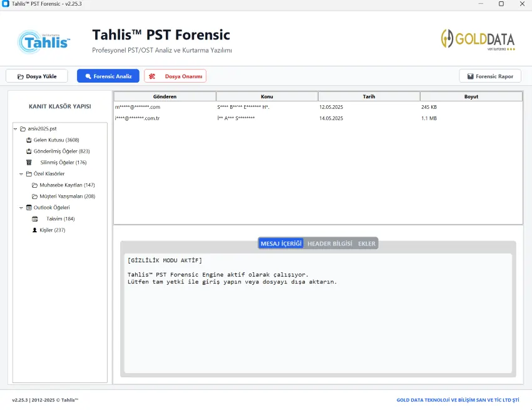Image resolution: width=532 pixels, height=410 pixels.
Task: Open the EKLER tab
Action: coord(368,243)
